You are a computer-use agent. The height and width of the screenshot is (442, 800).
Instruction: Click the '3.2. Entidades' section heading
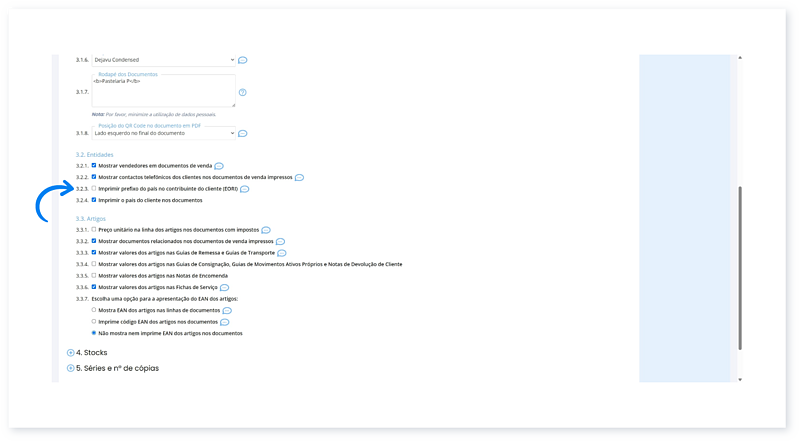click(x=94, y=154)
